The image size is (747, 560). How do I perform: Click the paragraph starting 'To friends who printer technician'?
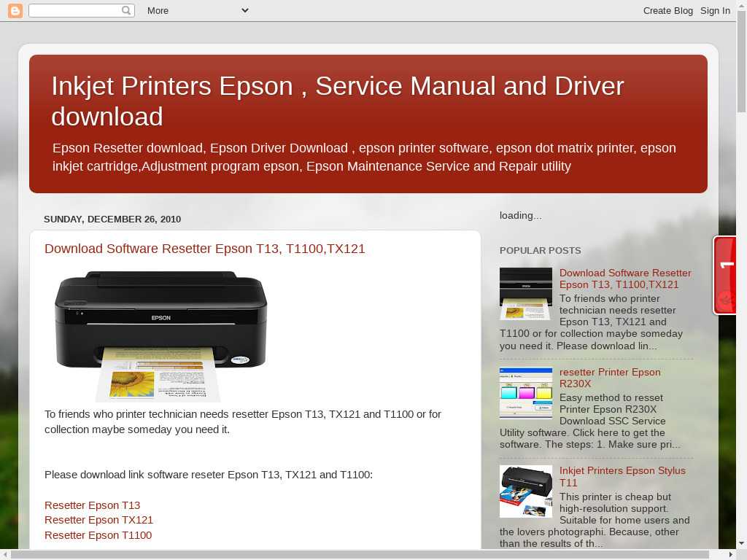[x=243, y=422]
